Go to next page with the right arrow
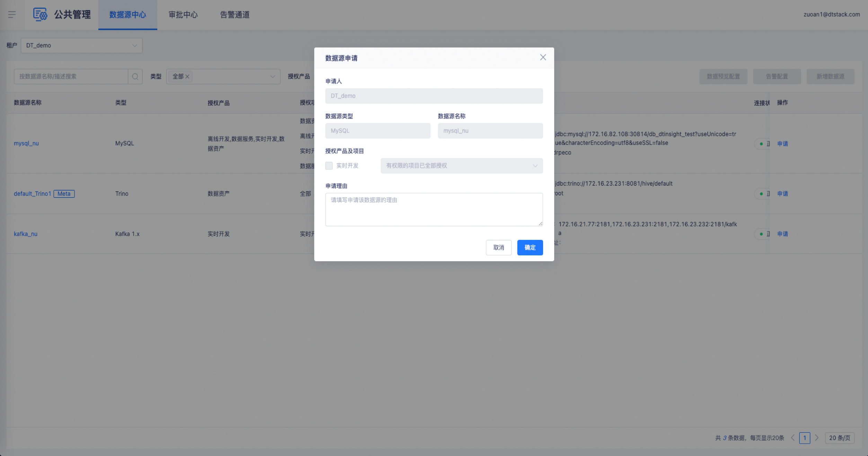Image resolution: width=868 pixels, height=456 pixels. [817, 438]
